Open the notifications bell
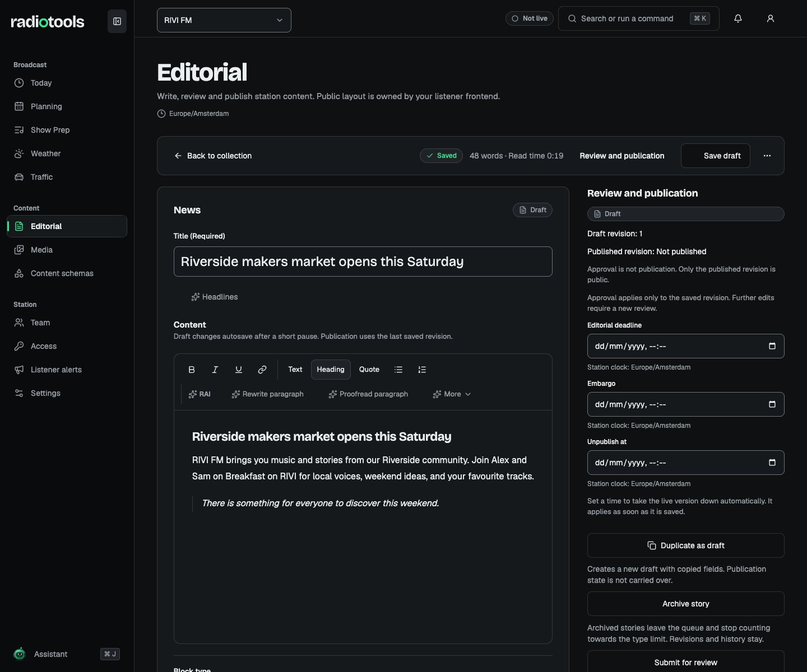The height and width of the screenshot is (672, 807). [x=738, y=18]
